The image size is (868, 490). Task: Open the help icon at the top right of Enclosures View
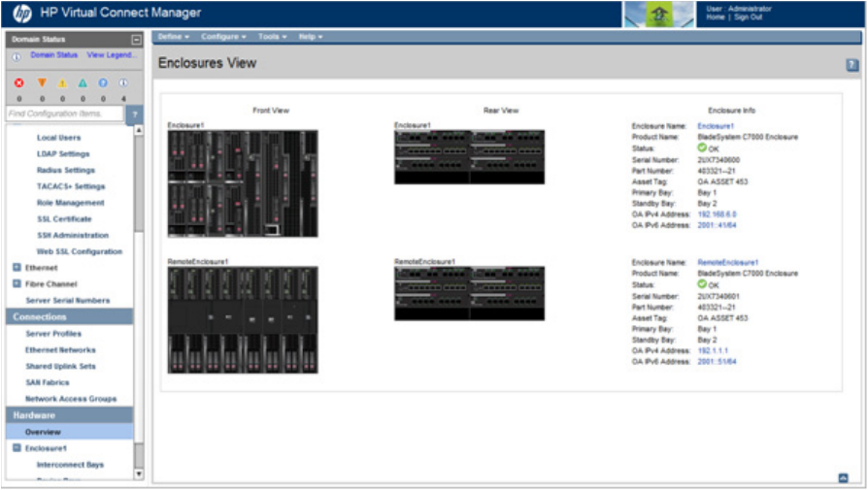click(x=851, y=65)
